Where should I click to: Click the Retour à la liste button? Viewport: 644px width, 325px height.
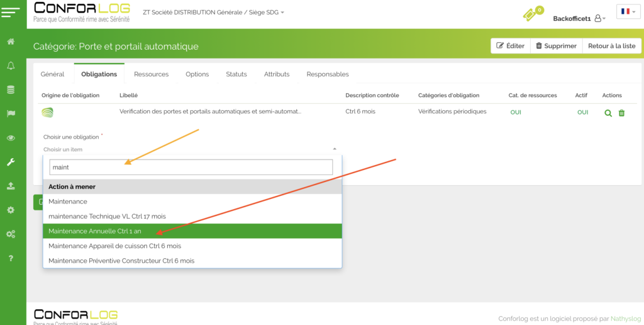tap(611, 46)
